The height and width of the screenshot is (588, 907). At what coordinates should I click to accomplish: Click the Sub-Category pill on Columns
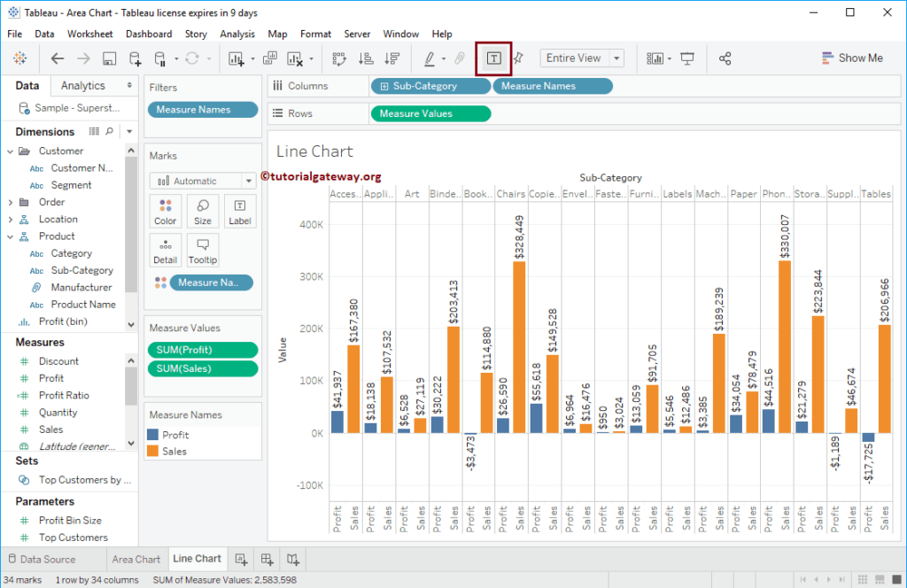point(430,86)
